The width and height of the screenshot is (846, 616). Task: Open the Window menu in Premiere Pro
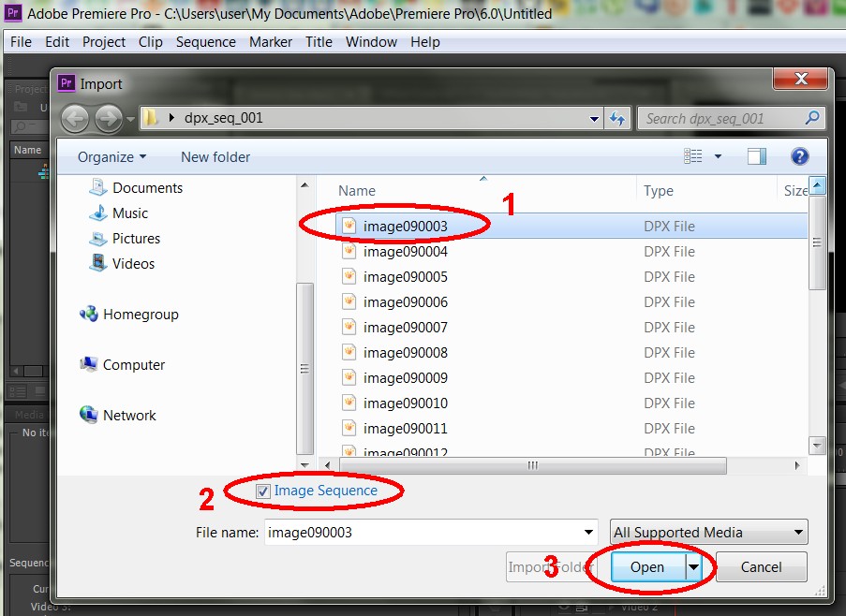pos(371,42)
